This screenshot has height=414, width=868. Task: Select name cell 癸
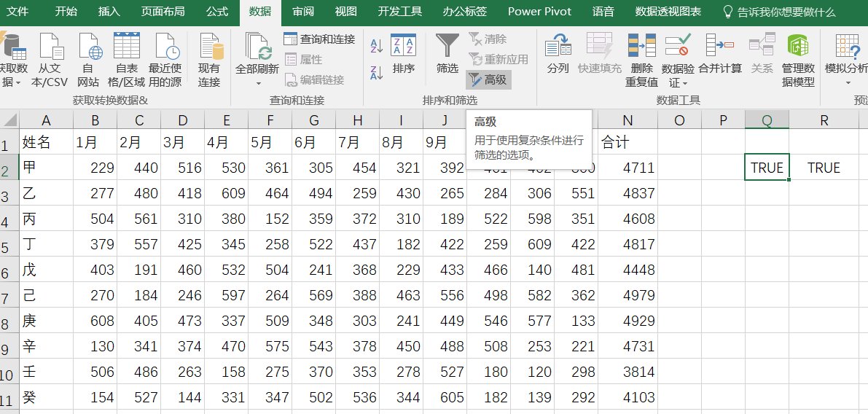click(x=46, y=397)
